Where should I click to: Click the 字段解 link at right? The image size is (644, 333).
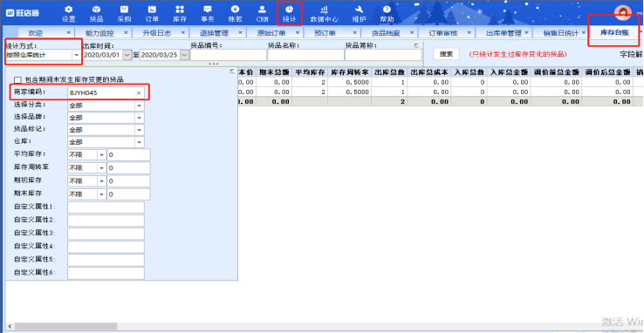(x=631, y=54)
